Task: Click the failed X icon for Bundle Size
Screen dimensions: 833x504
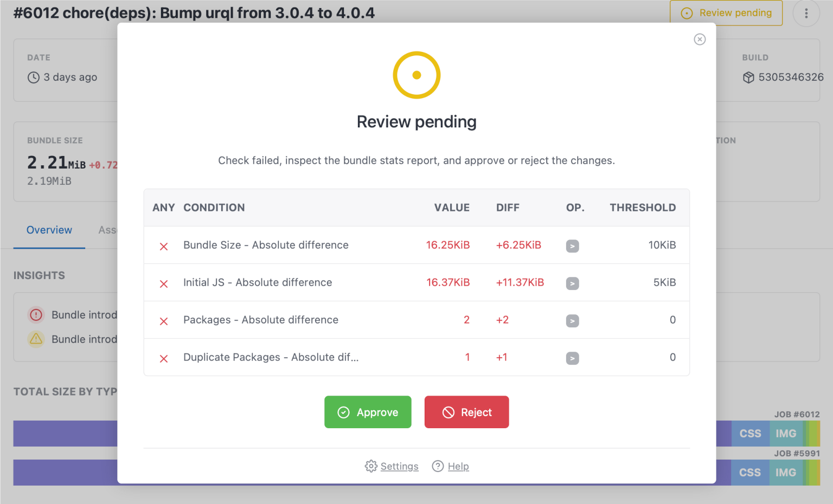Action: click(x=164, y=247)
